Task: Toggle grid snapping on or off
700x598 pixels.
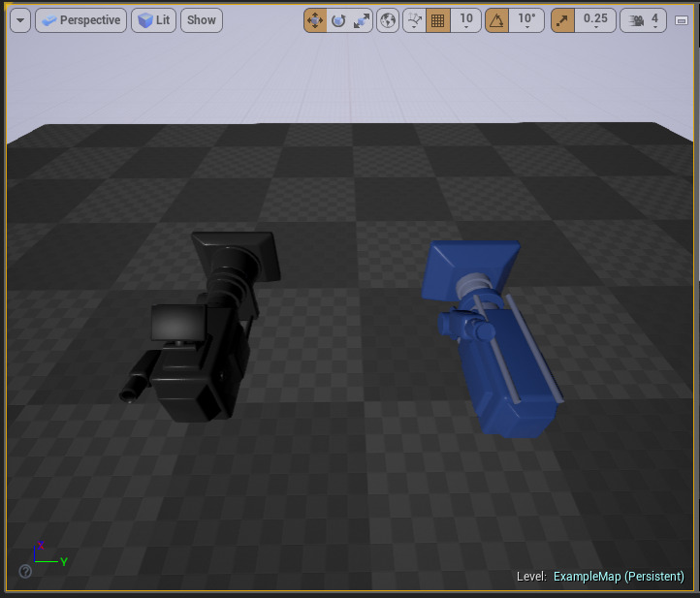Action: click(438, 20)
